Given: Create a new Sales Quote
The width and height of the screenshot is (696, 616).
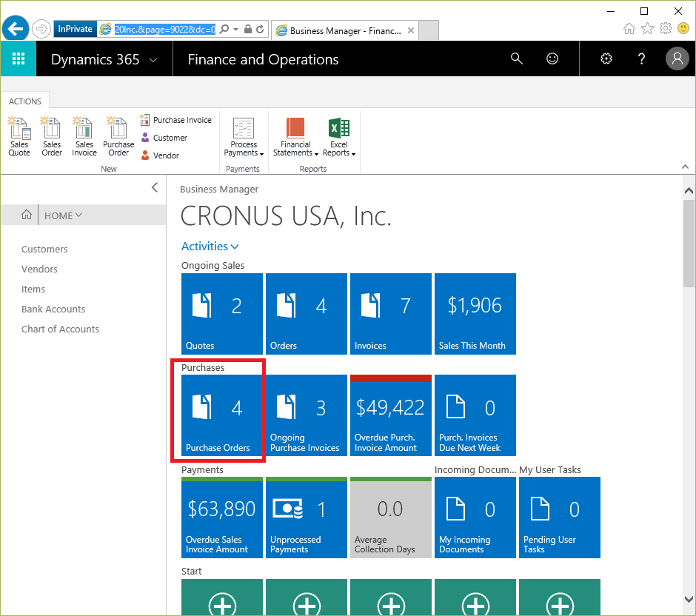Looking at the screenshot, I should pos(19,136).
